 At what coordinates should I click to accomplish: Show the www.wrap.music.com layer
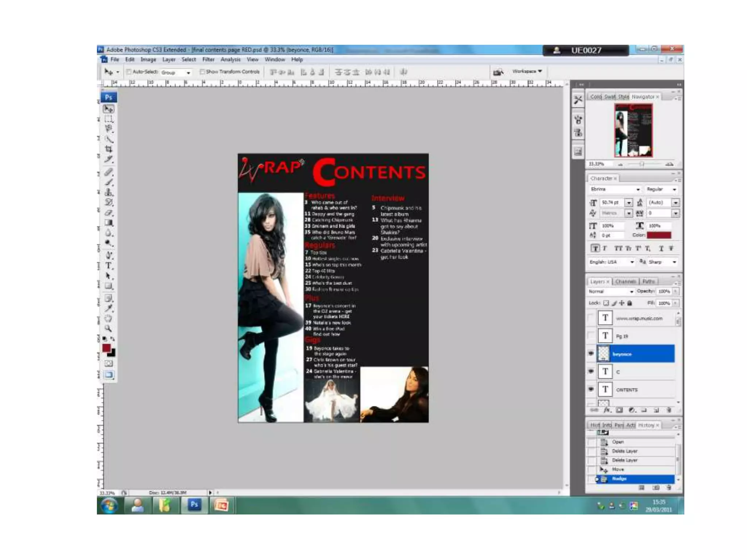591,318
